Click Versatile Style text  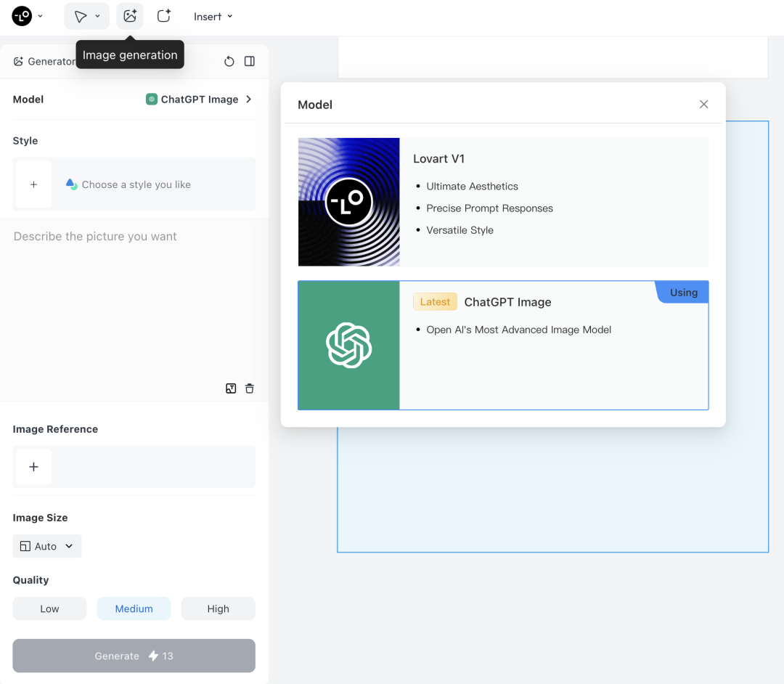pos(460,230)
